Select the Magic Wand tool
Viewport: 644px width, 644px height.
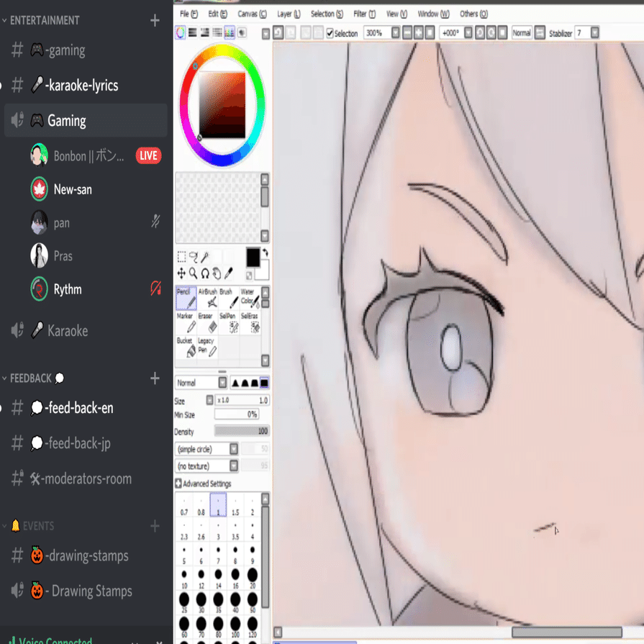[x=205, y=257]
